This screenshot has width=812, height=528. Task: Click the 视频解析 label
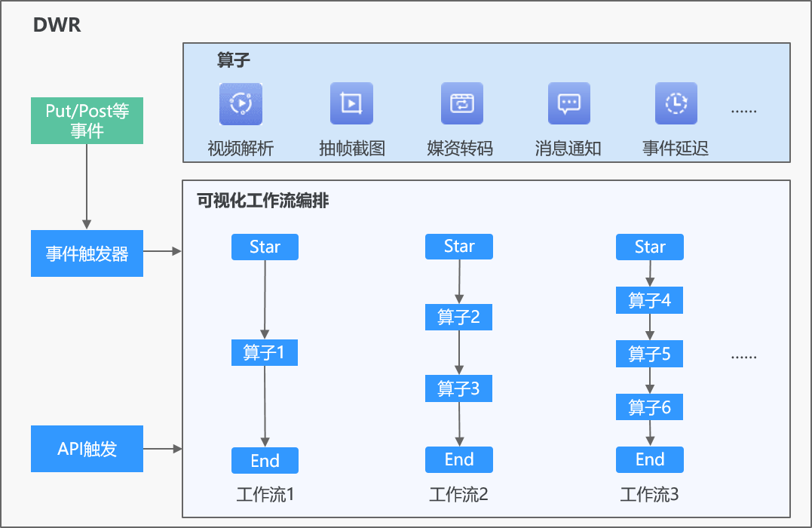tap(241, 149)
